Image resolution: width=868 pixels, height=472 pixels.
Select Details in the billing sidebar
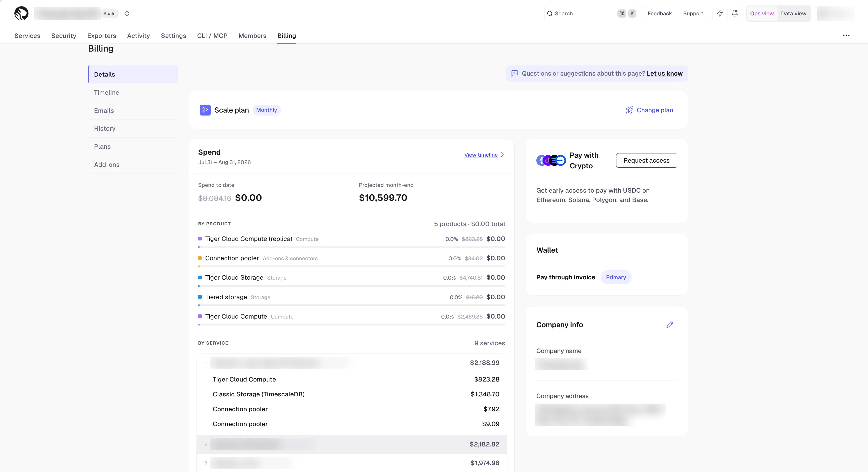click(133, 74)
